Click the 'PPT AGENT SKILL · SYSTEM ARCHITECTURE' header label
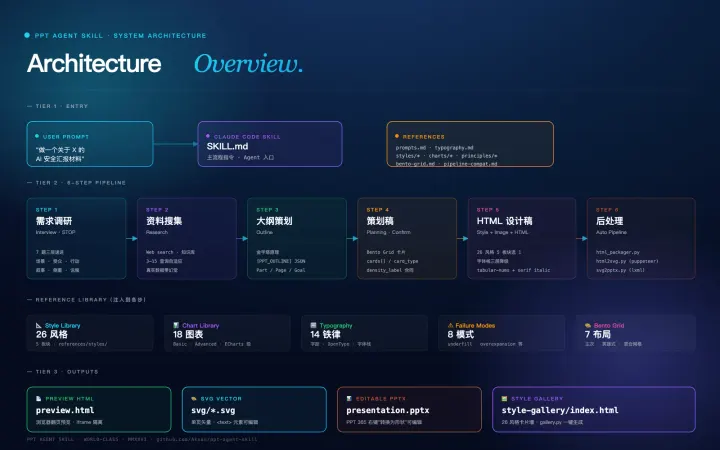Image resolution: width=720 pixels, height=450 pixels. 120,35
